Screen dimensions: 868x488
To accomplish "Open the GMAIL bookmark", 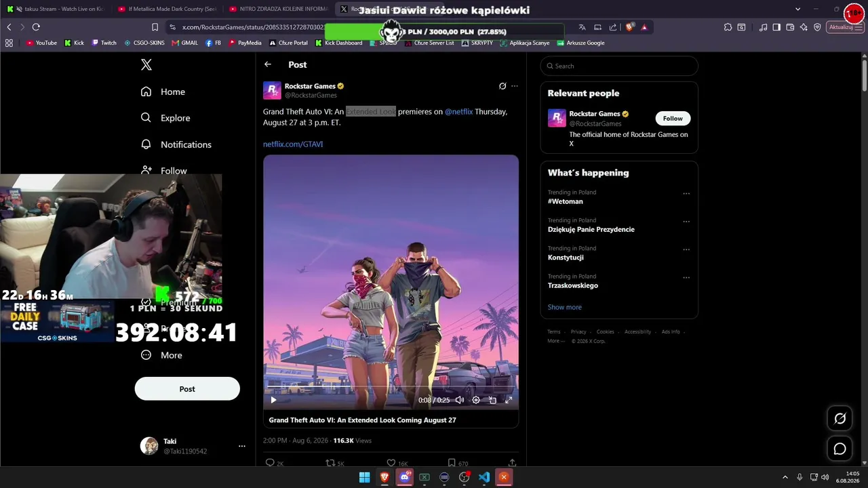I will click(x=185, y=43).
